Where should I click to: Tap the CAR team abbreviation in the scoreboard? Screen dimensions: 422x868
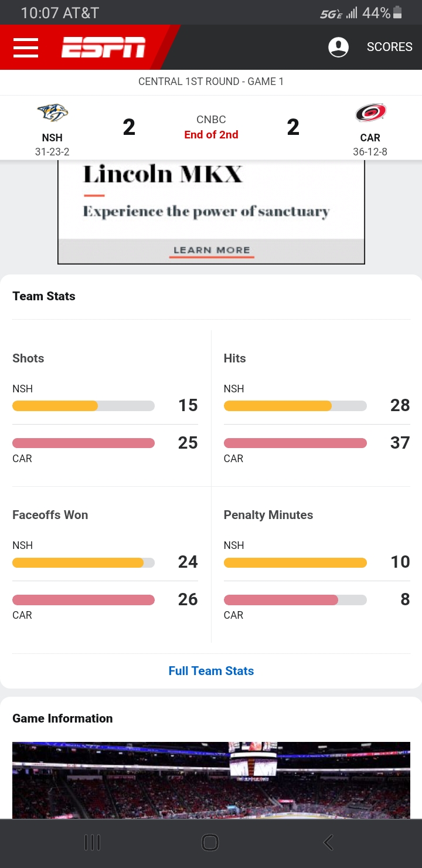coord(370,138)
